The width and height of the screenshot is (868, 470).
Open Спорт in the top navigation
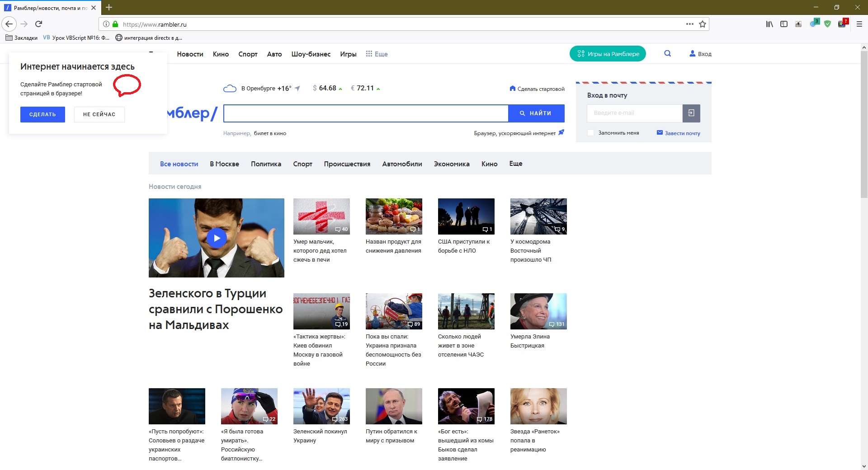248,54
